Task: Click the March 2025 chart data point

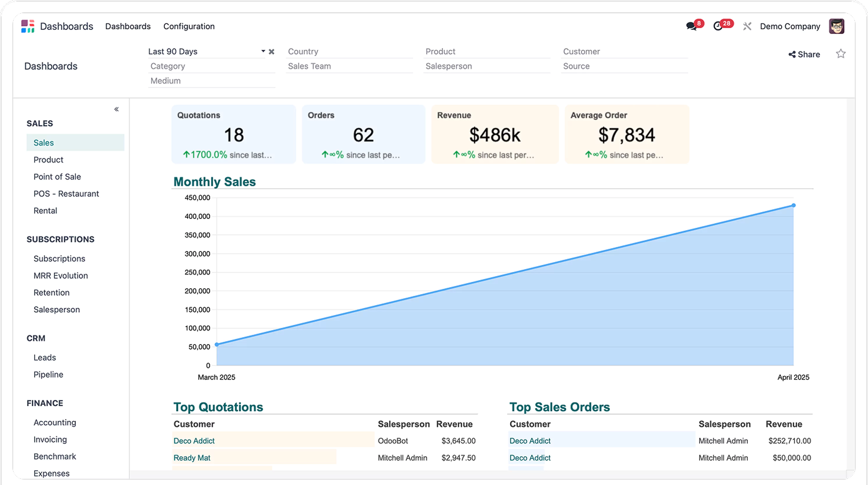Action: tap(217, 344)
